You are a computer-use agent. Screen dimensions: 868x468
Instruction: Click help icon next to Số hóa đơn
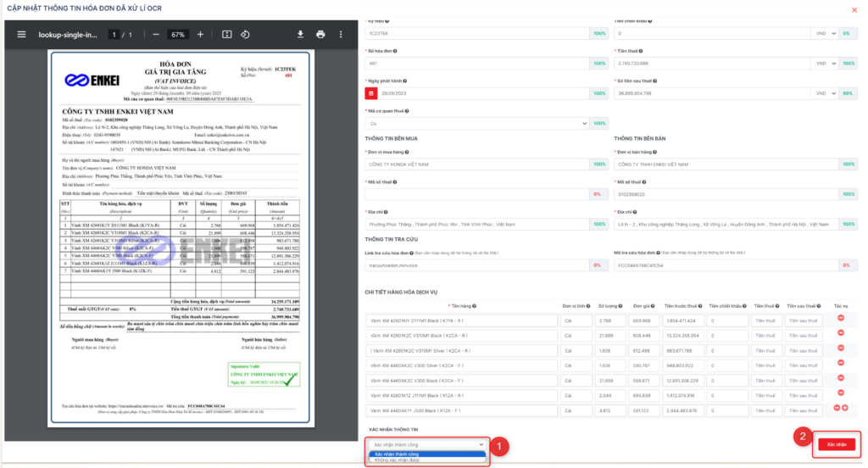coord(395,51)
